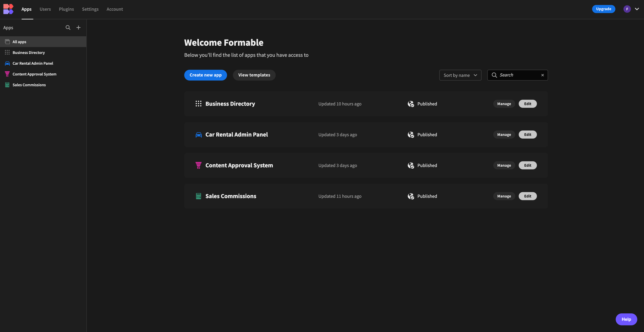Go to the Settings page
This screenshot has width=644, height=332.
(x=90, y=9)
